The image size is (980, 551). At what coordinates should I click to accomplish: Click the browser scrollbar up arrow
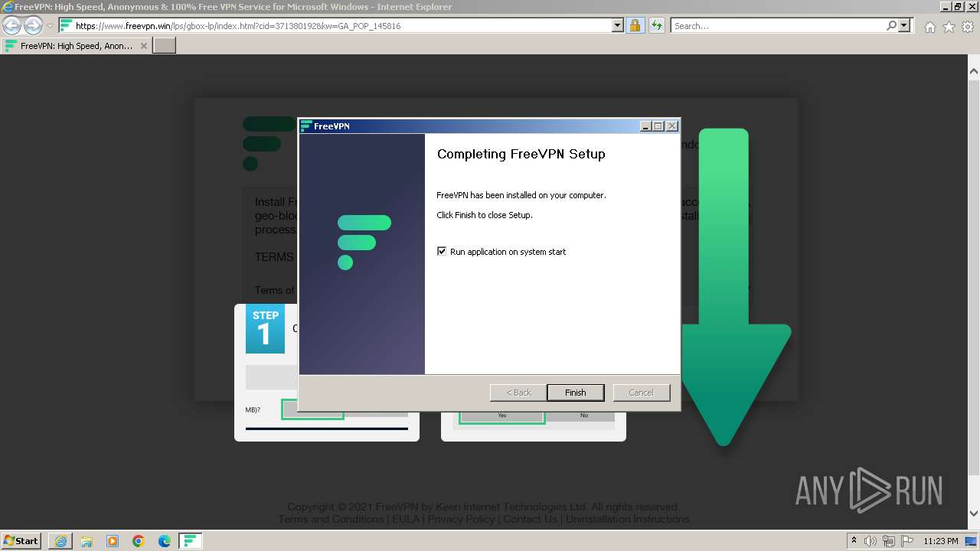(x=973, y=72)
